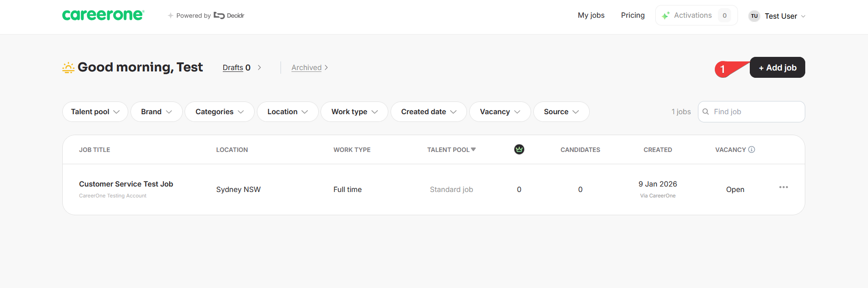Screen dimensions: 868x288
Task: Open the Brand filter dropdown
Action: tap(156, 111)
